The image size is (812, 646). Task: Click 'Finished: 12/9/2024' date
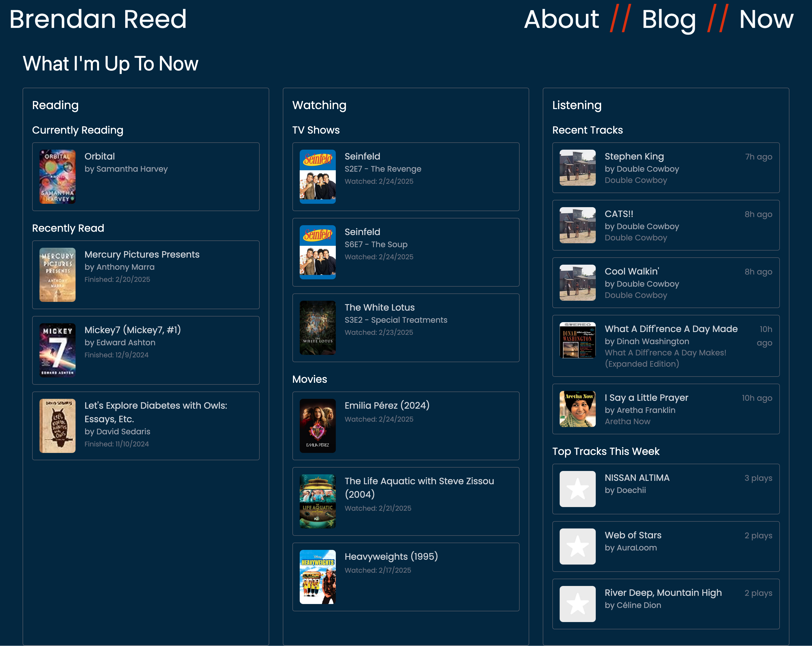click(116, 355)
